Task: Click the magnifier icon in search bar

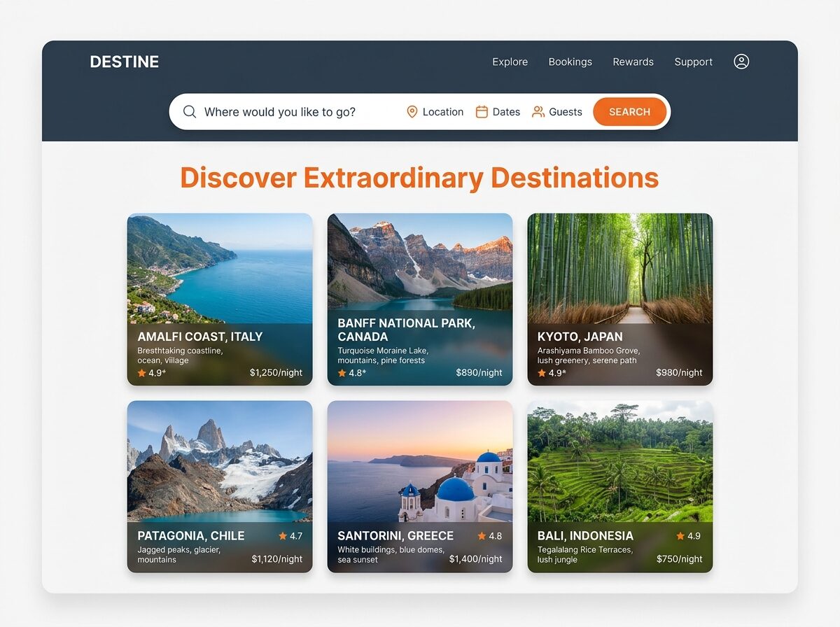Action: [190, 112]
